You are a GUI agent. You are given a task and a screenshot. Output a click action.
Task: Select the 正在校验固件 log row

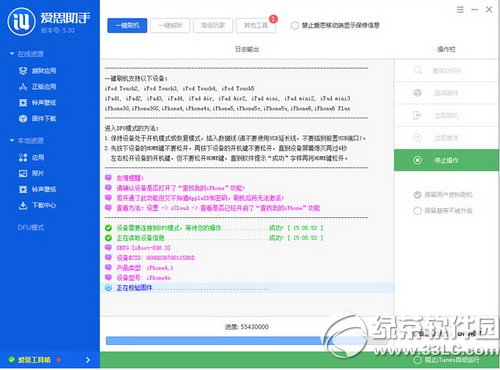(x=248, y=288)
